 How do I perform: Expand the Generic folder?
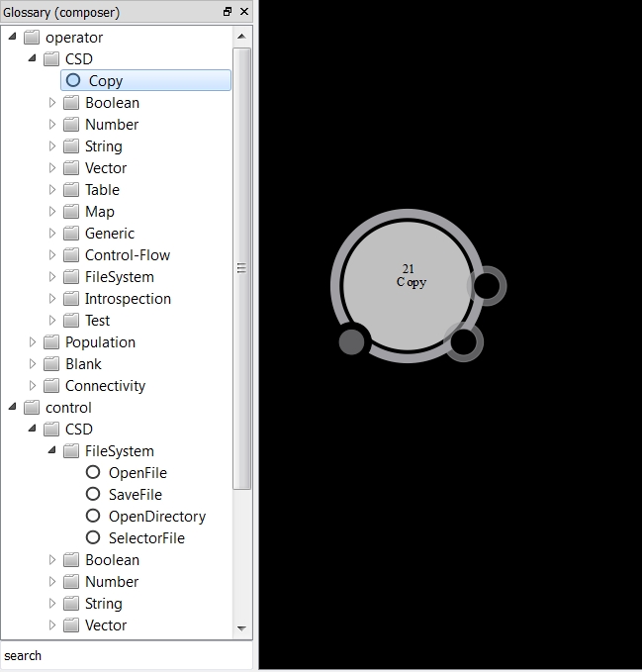(x=52, y=234)
